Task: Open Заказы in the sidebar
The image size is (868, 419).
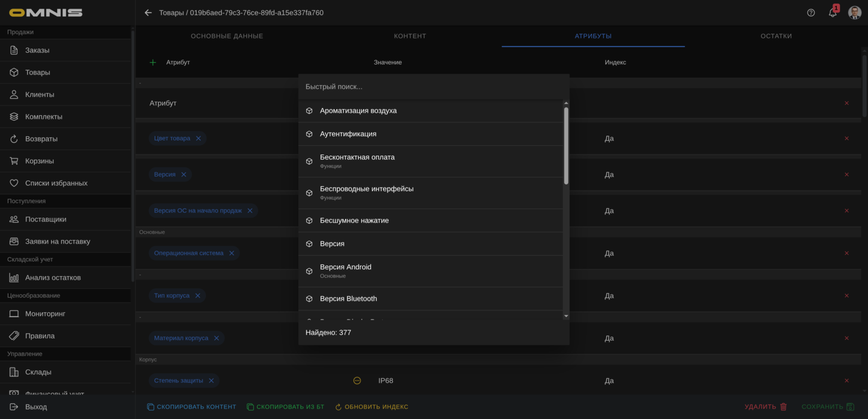Action: tap(37, 50)
